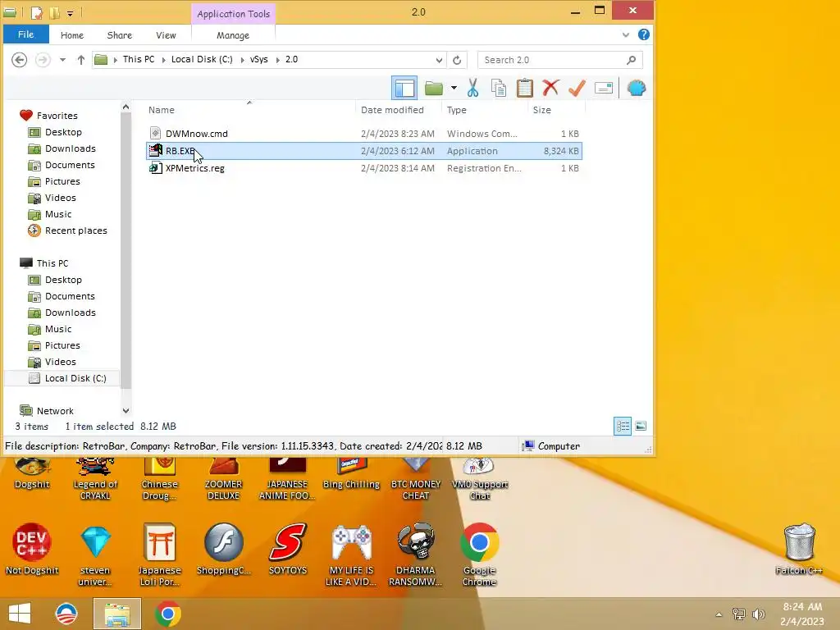This screenshot has width=840, height=630.
Task: Open Favorites in navigation pane
Action: [x=57, y=116]
